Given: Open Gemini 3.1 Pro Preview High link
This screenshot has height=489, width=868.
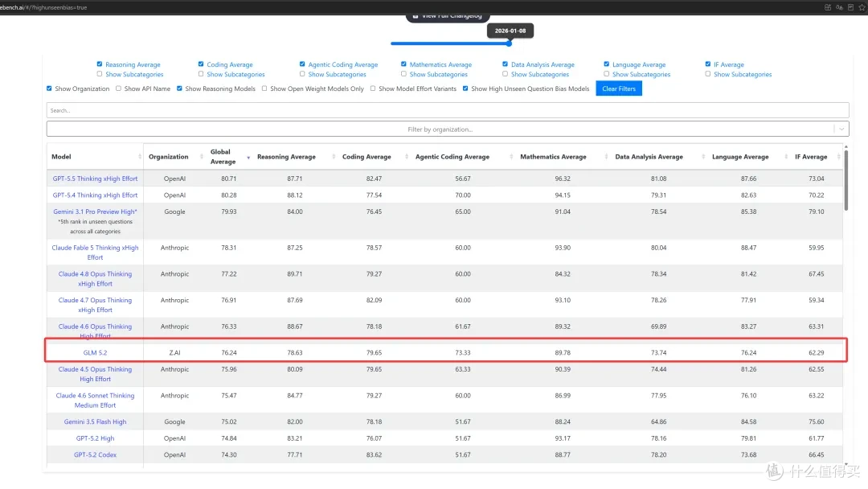Looking at the screenshot, I should coord(95,212).
